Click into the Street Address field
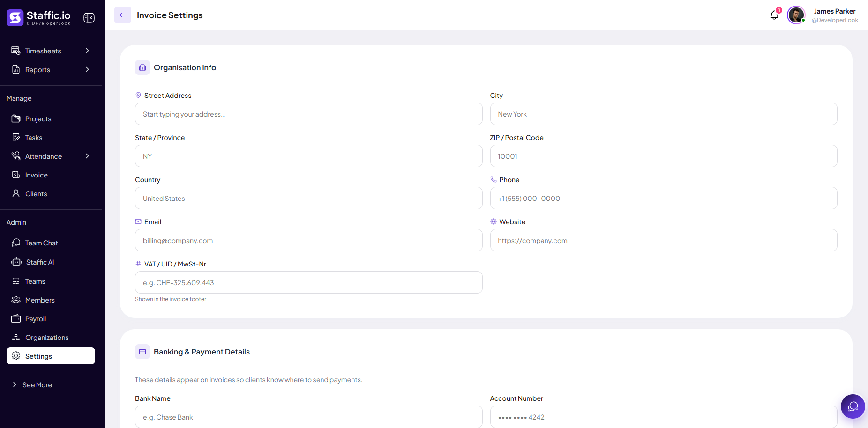The image size is (868, 428). (308, 114)
